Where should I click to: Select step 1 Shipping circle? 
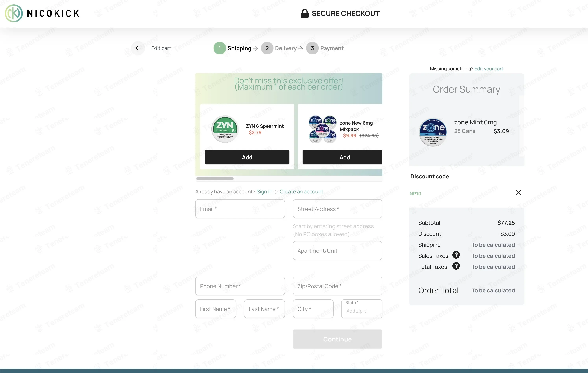(x=220, y=48)
